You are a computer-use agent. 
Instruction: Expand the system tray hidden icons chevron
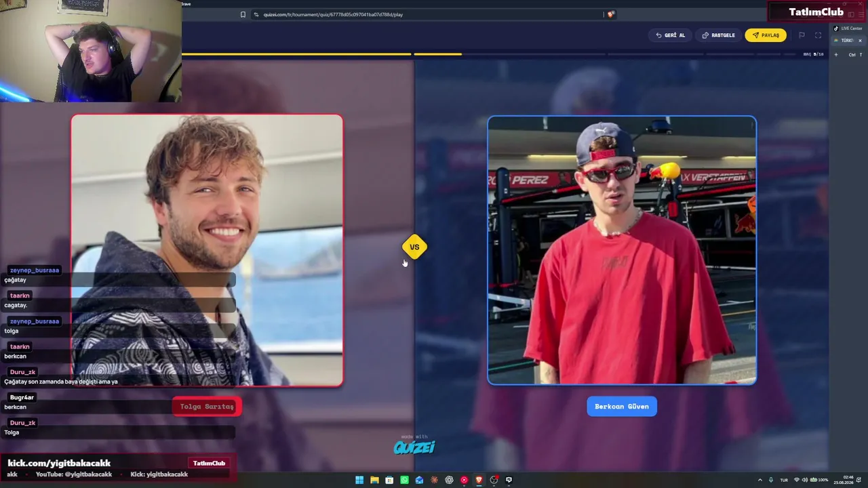[x=759, y=480]
